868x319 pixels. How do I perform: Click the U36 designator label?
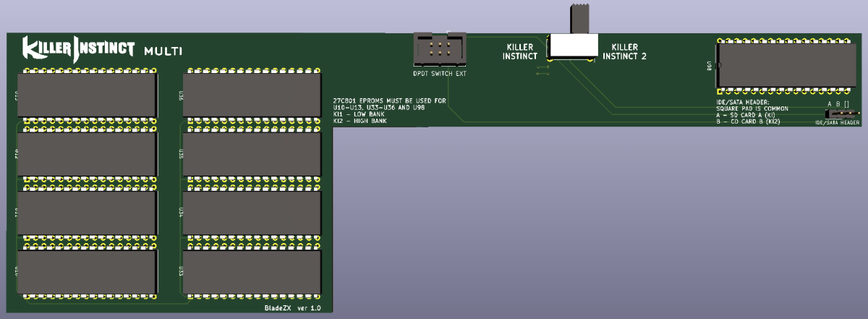tap(180, 95)
